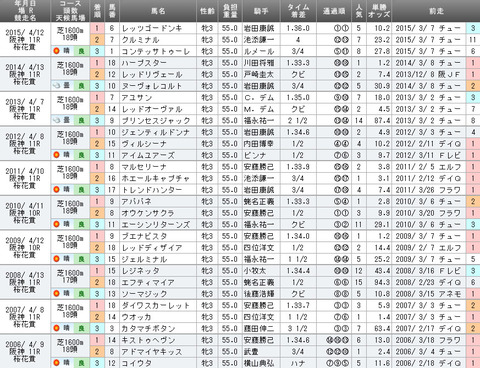
Task: Click previous race 2013/12/ 8 阪ＪＦ
Action: pos(429,74)
